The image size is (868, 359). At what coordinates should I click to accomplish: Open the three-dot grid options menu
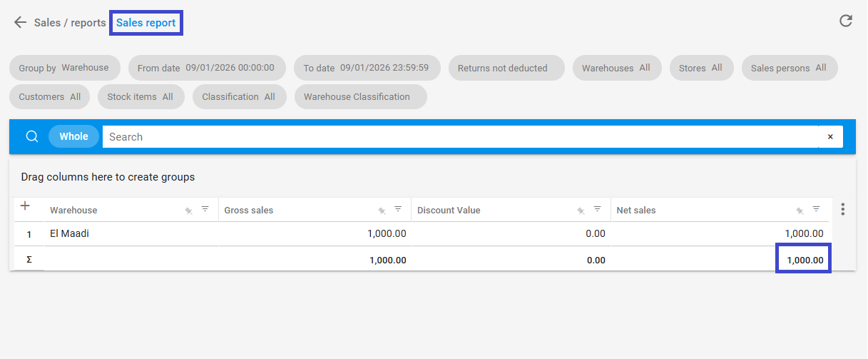[x=843, y=209]
